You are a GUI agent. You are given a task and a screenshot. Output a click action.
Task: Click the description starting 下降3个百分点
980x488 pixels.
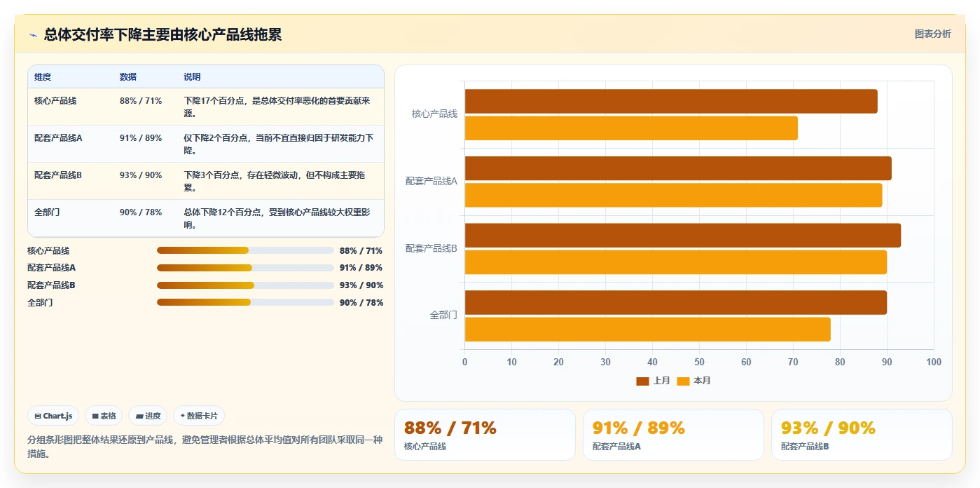click(x=275, y=182)
